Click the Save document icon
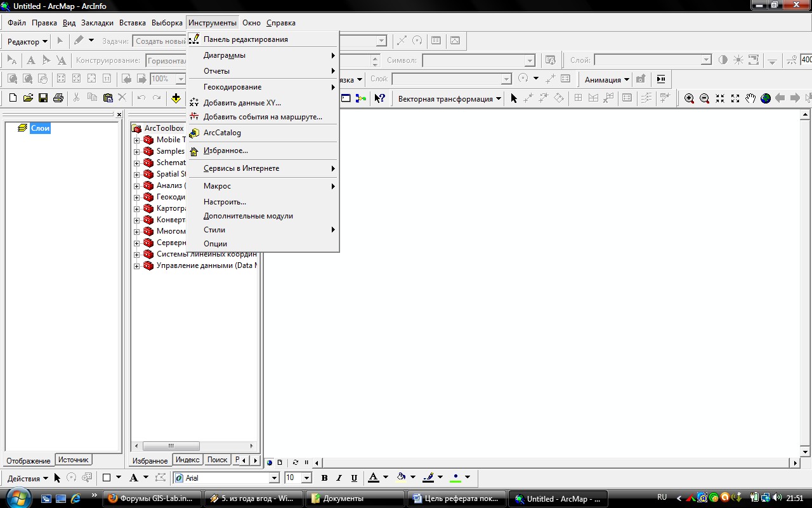 tap(43, 98)
